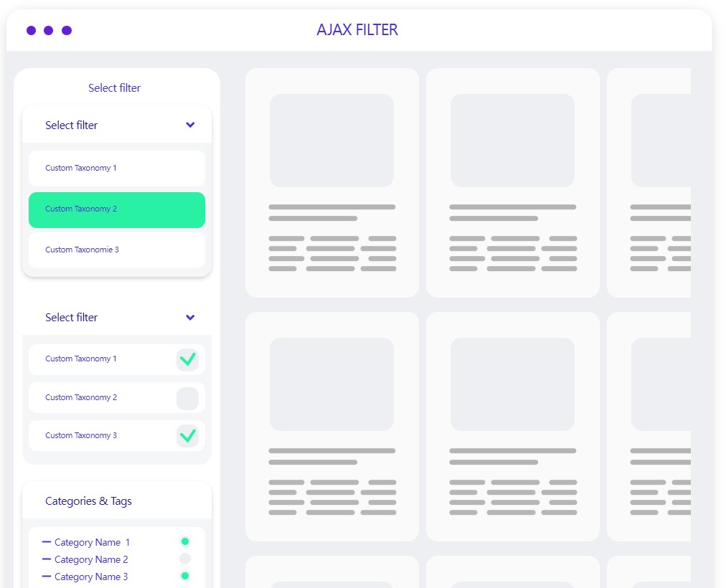Click the third purple window dot
The width and height of the screenshot is (726, 588).
coord(67,31)
